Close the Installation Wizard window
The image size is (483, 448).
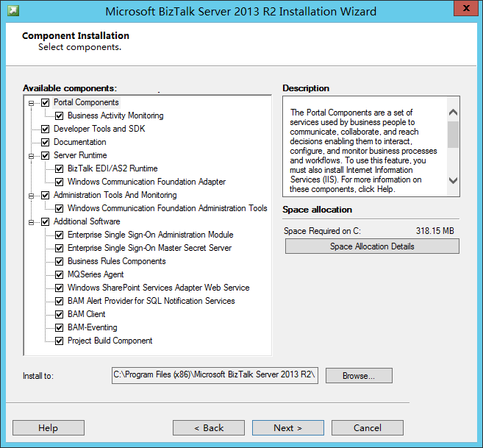[x=466, y=8]
